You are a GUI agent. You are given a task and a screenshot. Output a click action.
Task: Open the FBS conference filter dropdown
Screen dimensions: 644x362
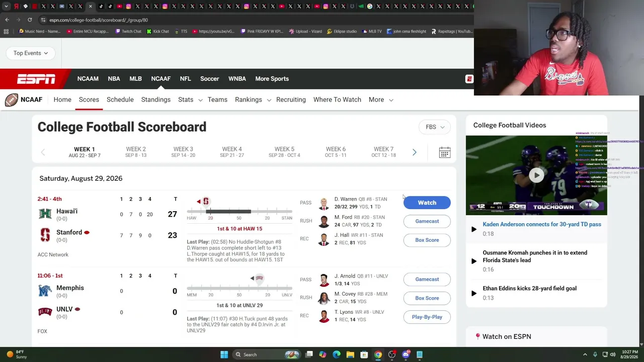coord(435,127)
